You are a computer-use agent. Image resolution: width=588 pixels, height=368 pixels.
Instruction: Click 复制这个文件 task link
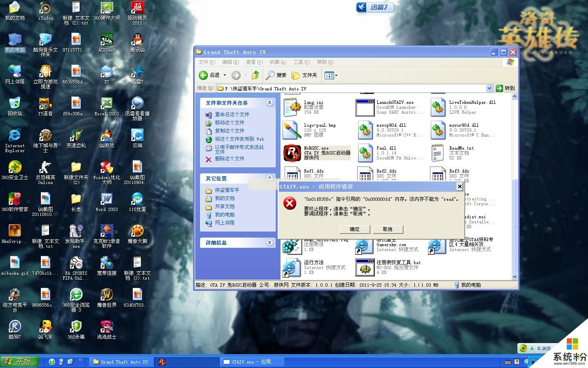[x=229, y=131]
